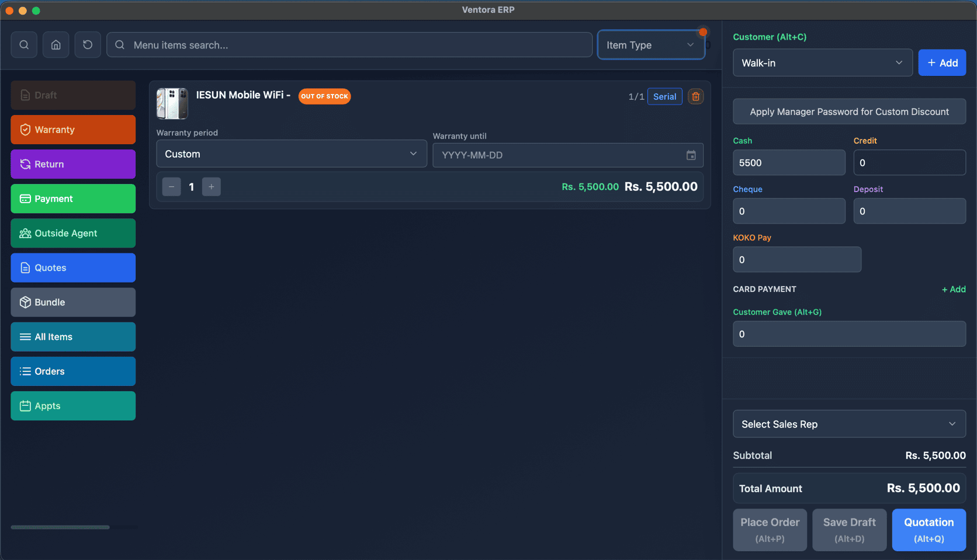Screen dimensions: 977x560
Task: Click Apply Manager Password for Custom Discount
Action: click(849, 112)
